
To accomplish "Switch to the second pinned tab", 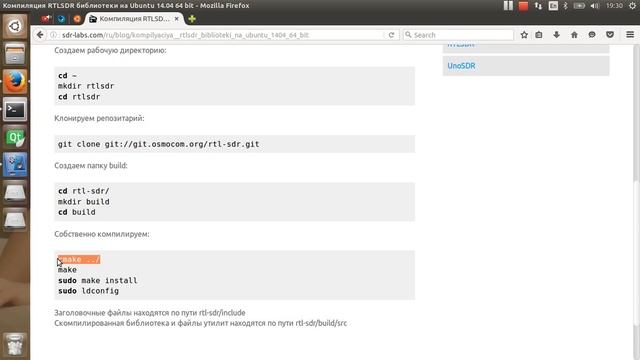I will 62,19.
